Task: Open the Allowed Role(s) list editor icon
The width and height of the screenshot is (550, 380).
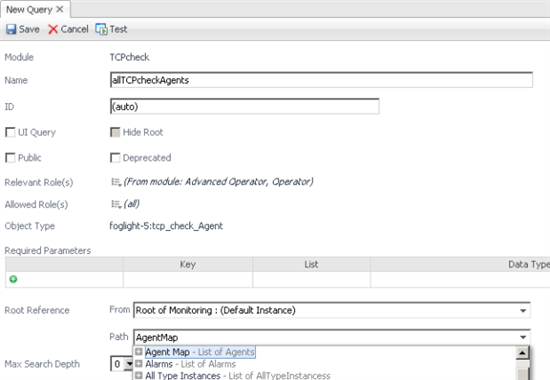Action: (116, 204)
